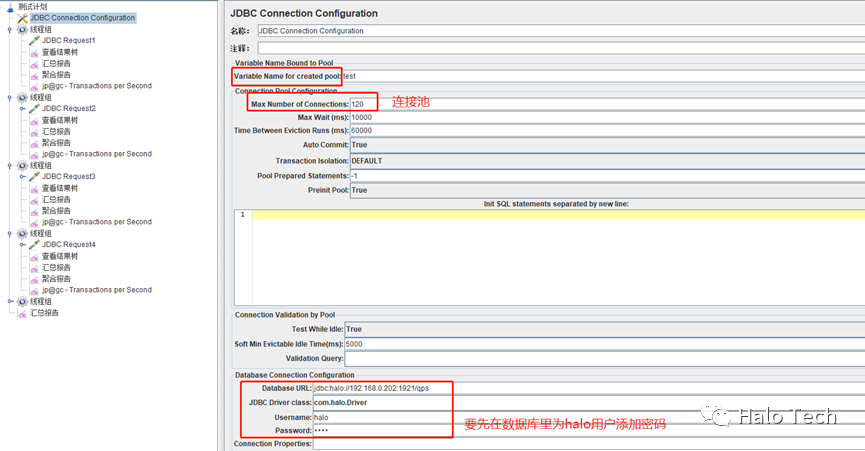The width and height of the screenshot is (865, 451).
Task: Click the 注释 comments field
Action: tap(561, 49)
